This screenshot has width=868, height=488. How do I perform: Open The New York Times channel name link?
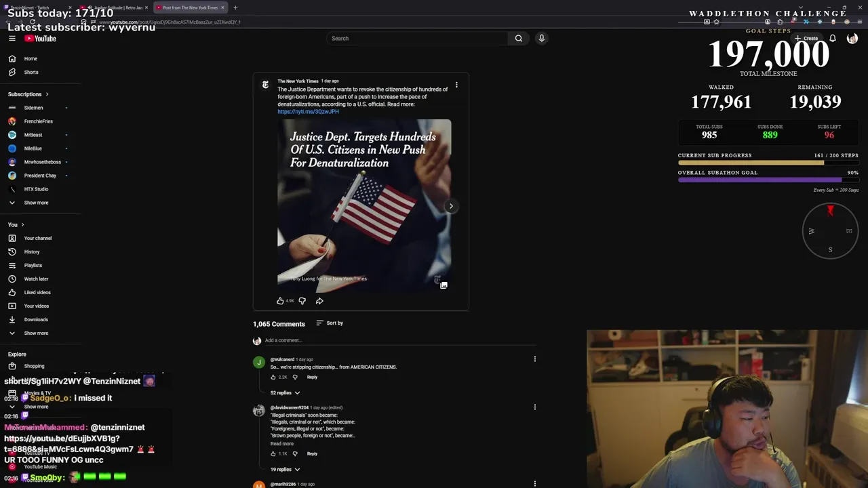click(x=298, y=81)
